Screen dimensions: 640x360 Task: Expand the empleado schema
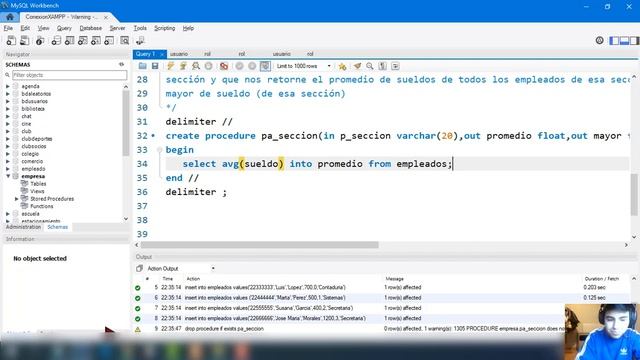click(x=8, y=169)
